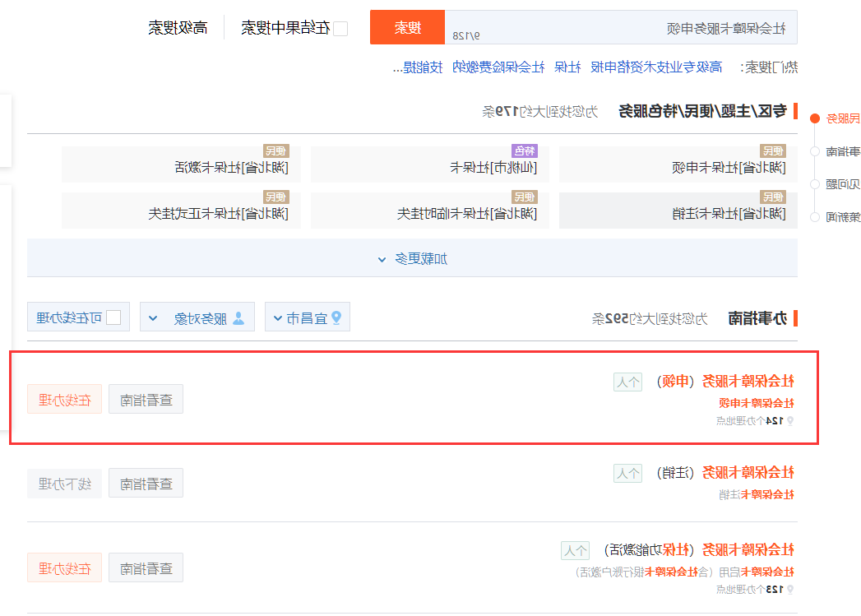Click the 社会保障卡注销 subtitle under the second result
This screenshot has height=616, width=861.
757,494
